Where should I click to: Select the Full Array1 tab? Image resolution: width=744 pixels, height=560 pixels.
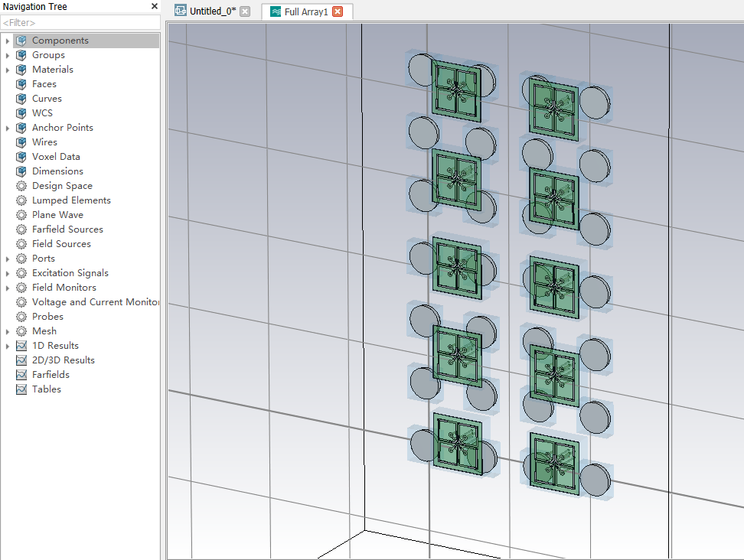[305, 11]
